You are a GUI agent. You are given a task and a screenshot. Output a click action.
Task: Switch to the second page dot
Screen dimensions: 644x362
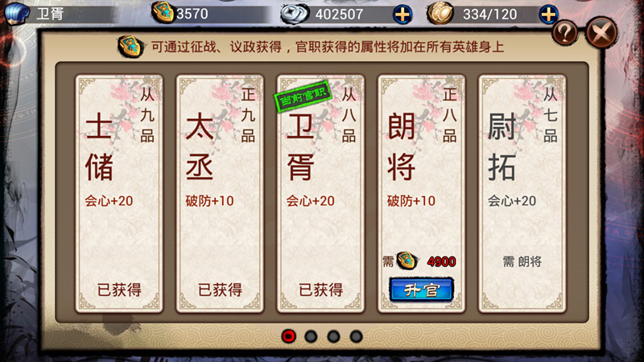pos(311,336)
